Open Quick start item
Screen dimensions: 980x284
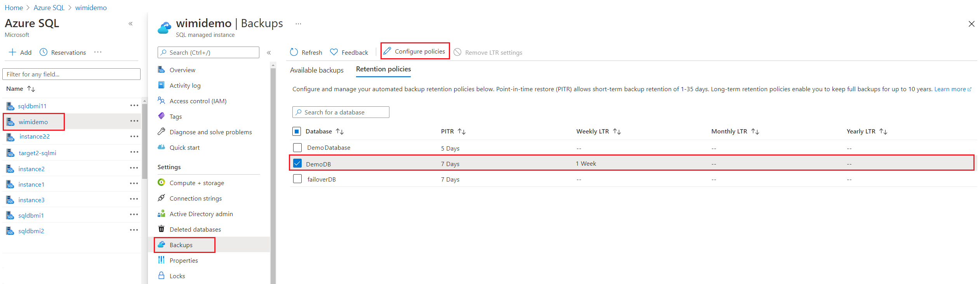pyautogui.click(x=184, y=147)
